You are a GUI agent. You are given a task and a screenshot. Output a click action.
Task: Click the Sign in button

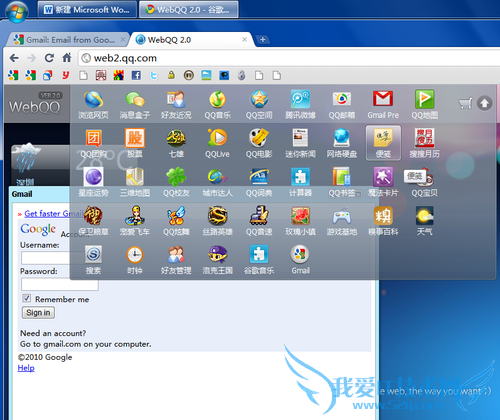[x=38, y=313]
